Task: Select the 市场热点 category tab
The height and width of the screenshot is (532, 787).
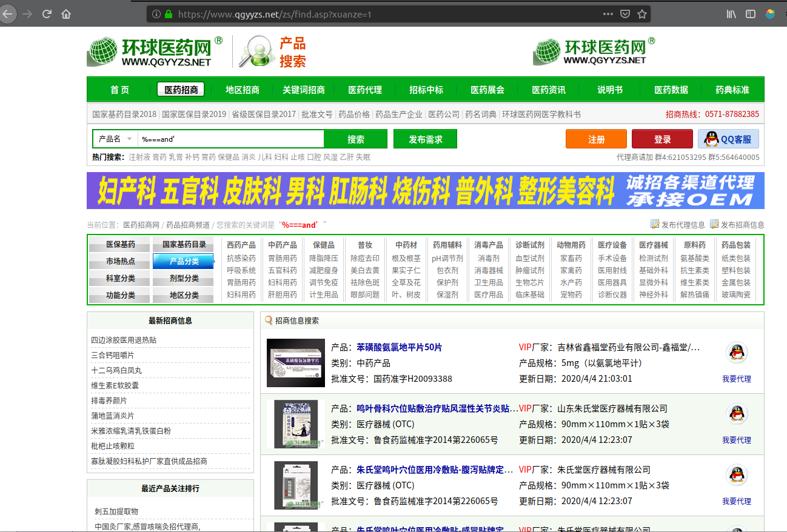Action: pyautogui.click(x=121, y=262)
